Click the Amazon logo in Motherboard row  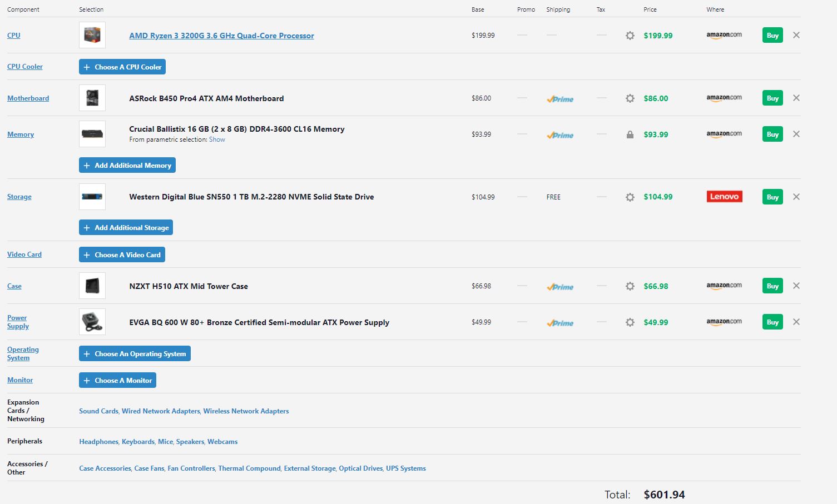[724, 98]
